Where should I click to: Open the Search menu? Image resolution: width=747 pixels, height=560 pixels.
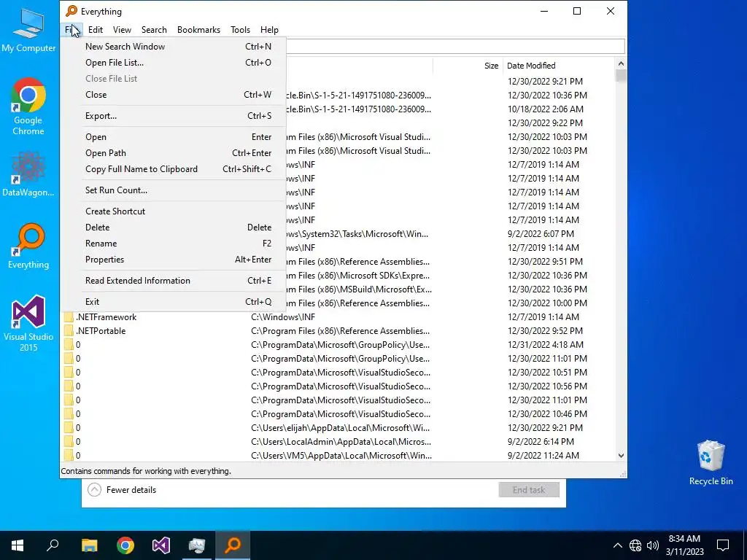click(154, 29)
